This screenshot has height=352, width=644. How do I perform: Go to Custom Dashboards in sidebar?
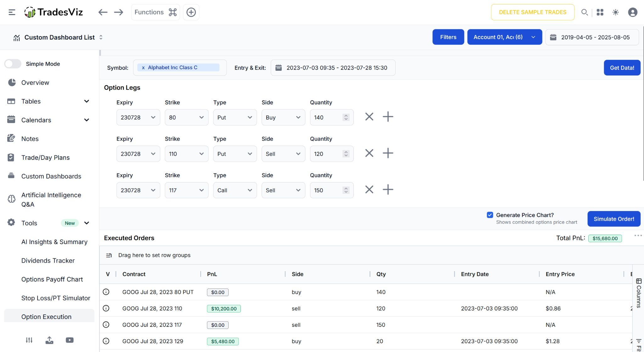coord(51,176)
